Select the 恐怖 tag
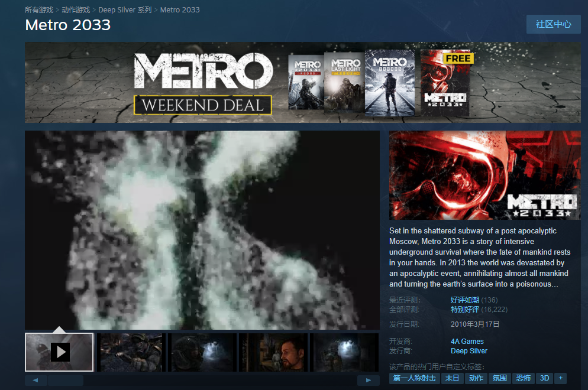This screenshot has height=390, width=588. tap(523, 378)
